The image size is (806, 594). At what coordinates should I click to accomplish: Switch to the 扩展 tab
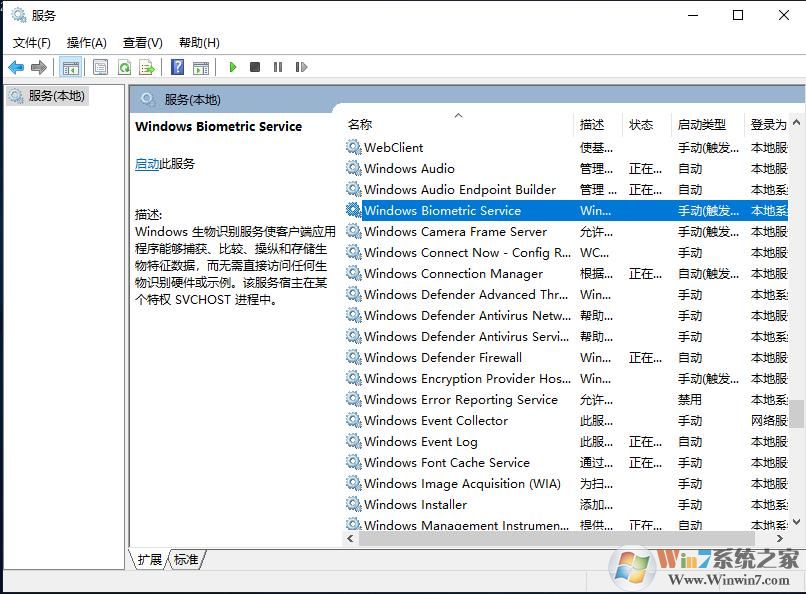click(150, 559)
